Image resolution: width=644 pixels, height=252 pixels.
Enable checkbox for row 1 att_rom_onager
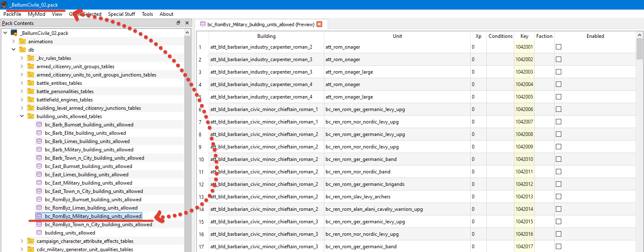pos(558,47)
